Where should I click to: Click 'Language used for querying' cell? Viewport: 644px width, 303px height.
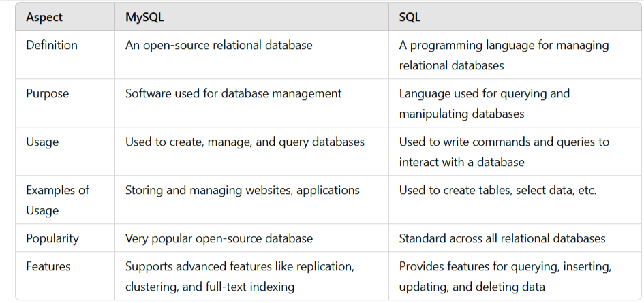point(515,103)
